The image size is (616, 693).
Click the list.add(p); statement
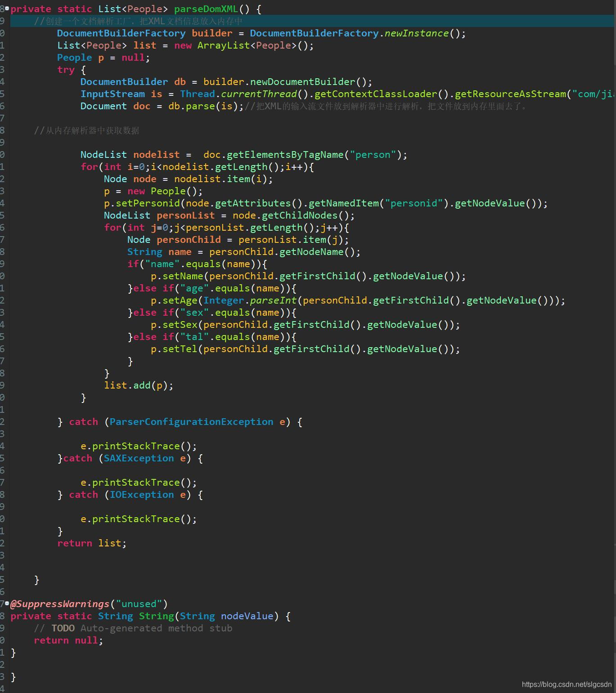pos(139,385)
